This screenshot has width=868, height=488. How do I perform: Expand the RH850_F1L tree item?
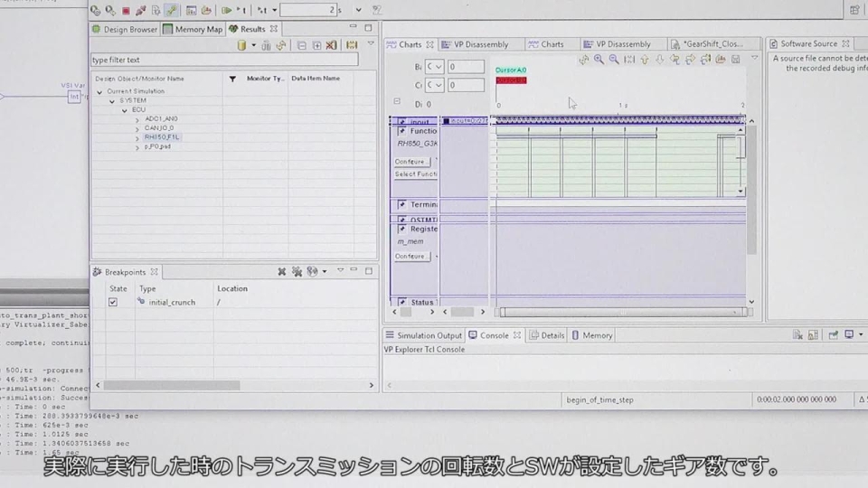(x=137, y=137)
